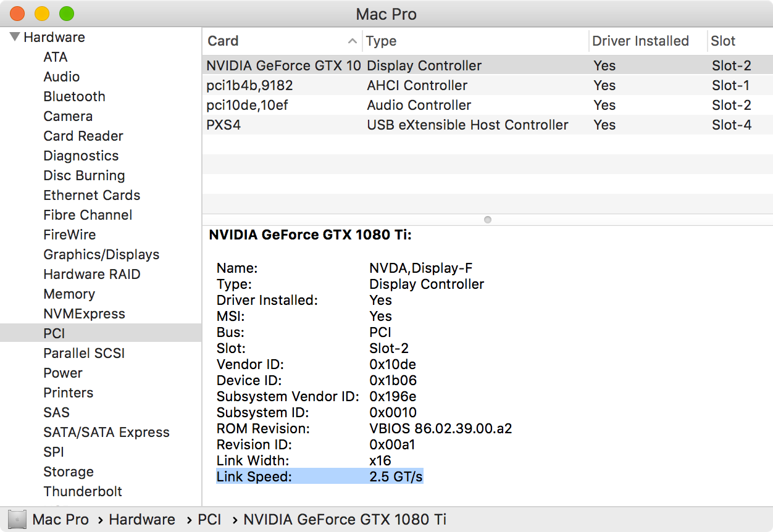Open Fibre Channel section
This screenshot has height=532, width=773.
click(88, 215)
